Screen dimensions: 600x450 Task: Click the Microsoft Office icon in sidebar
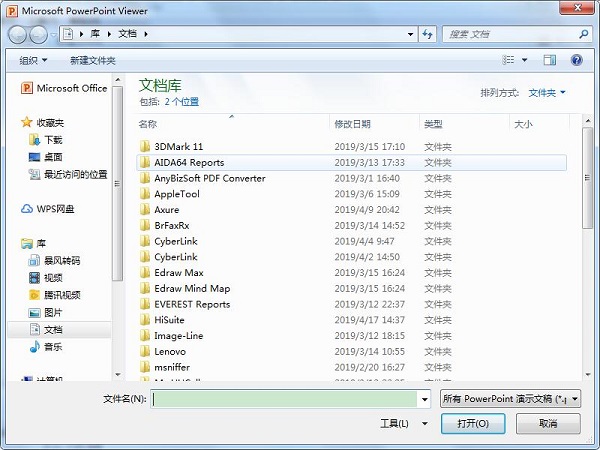[x=26, y=88]
